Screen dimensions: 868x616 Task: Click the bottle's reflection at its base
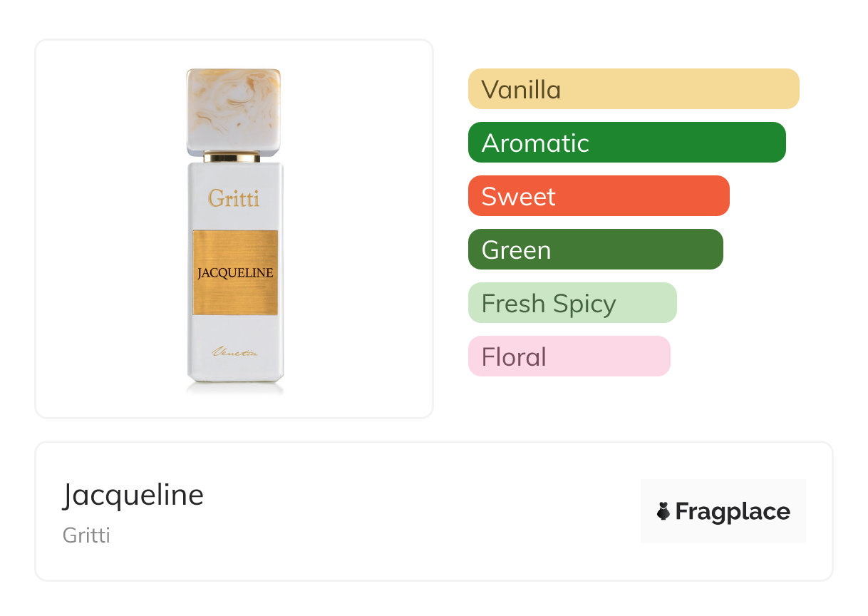[235, 387]
